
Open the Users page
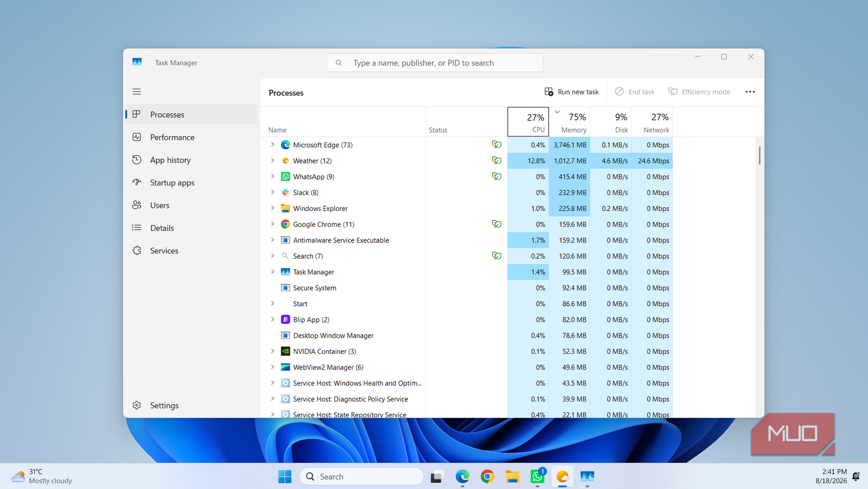pyautogui.click(x=190, y=205)
